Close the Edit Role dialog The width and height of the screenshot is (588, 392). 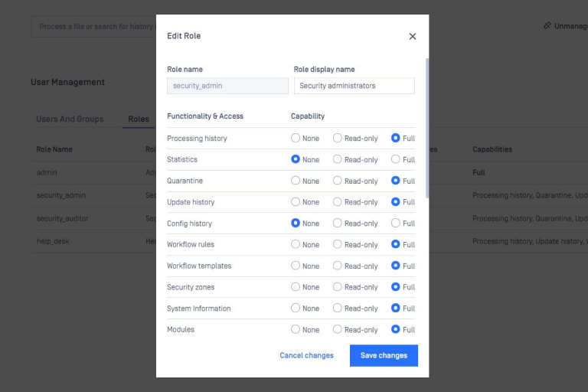413,36
